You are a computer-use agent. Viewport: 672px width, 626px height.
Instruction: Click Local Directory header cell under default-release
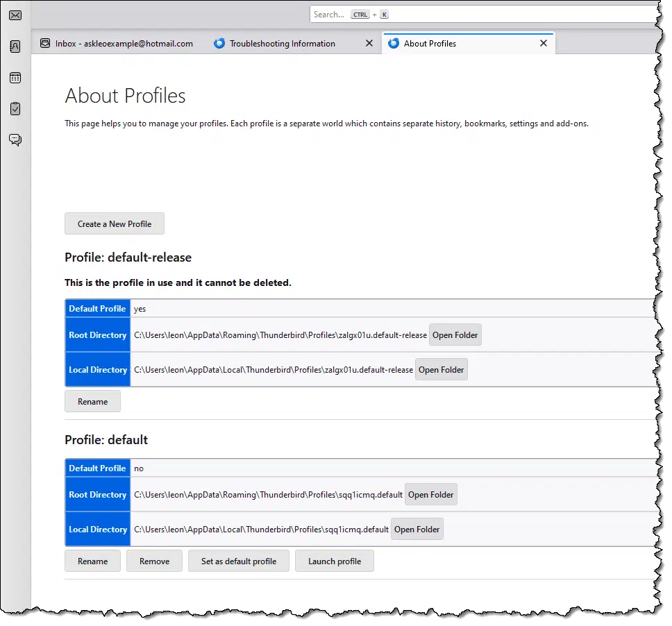[98, 370]
